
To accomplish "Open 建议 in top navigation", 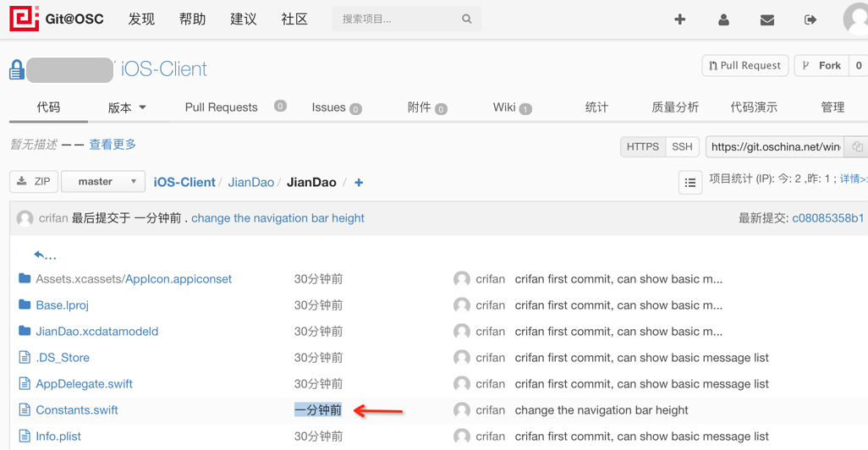I will point(244,19).
